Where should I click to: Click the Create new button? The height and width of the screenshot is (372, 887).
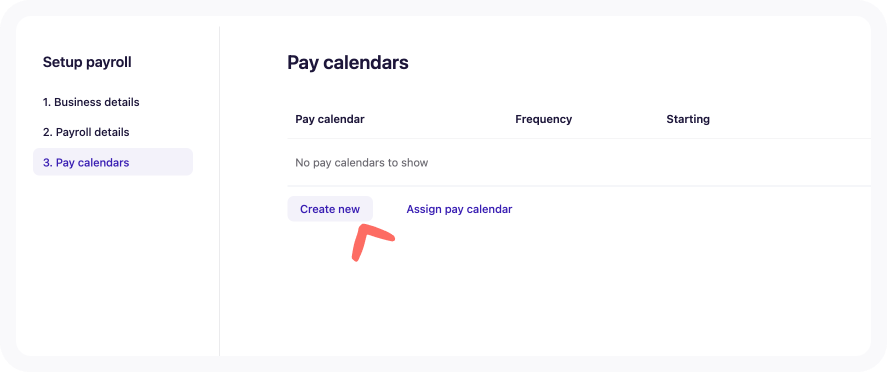(330, 209)
